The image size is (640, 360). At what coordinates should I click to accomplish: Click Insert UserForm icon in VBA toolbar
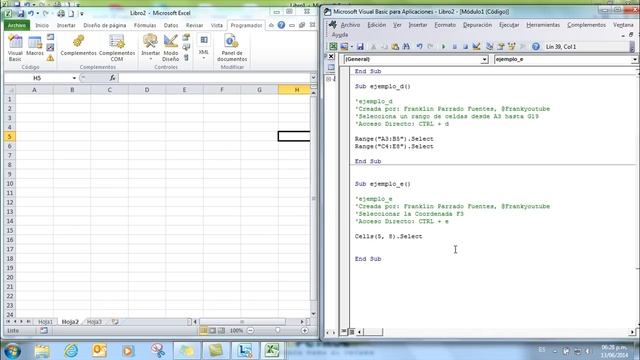(x=344, y=47)
